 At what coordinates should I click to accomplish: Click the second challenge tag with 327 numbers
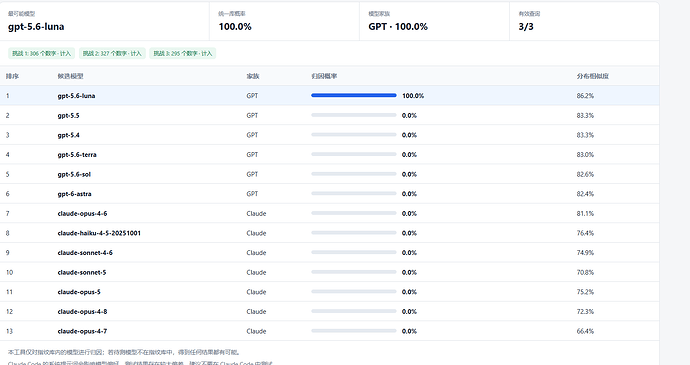click(x=112, y=53)
